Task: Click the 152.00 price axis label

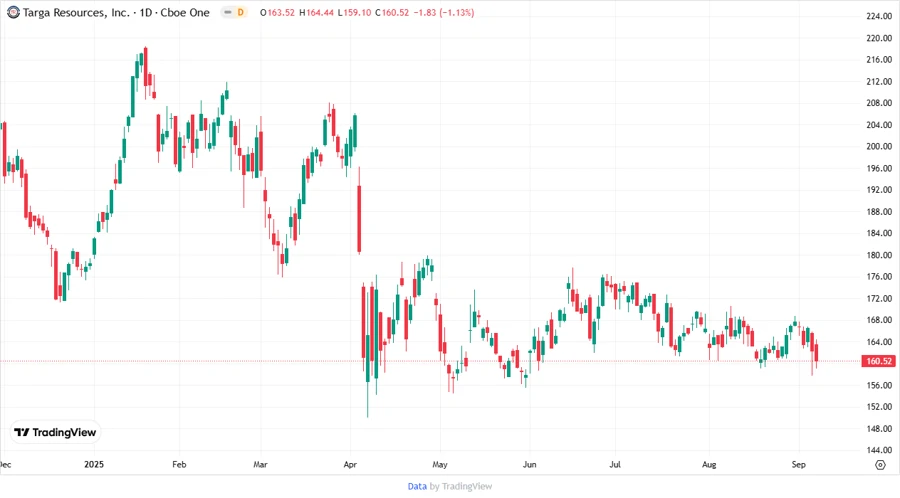Action: 879,407
